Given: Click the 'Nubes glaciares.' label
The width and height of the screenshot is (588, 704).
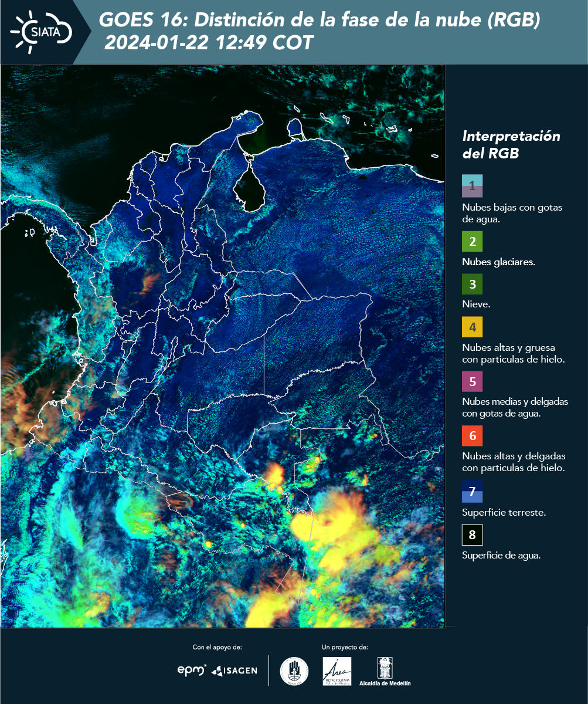Looking at the screenshot, I should [498, 262].
